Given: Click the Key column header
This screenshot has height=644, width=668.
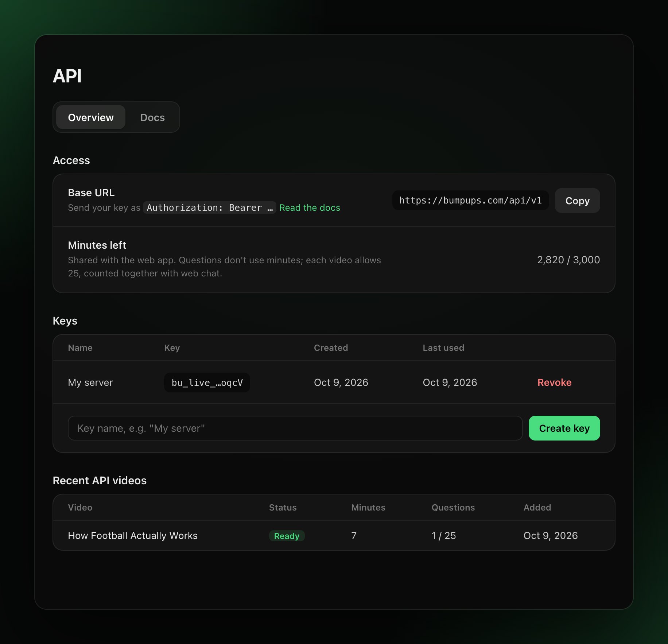Looking at the screenshot, I should [172, 348].
